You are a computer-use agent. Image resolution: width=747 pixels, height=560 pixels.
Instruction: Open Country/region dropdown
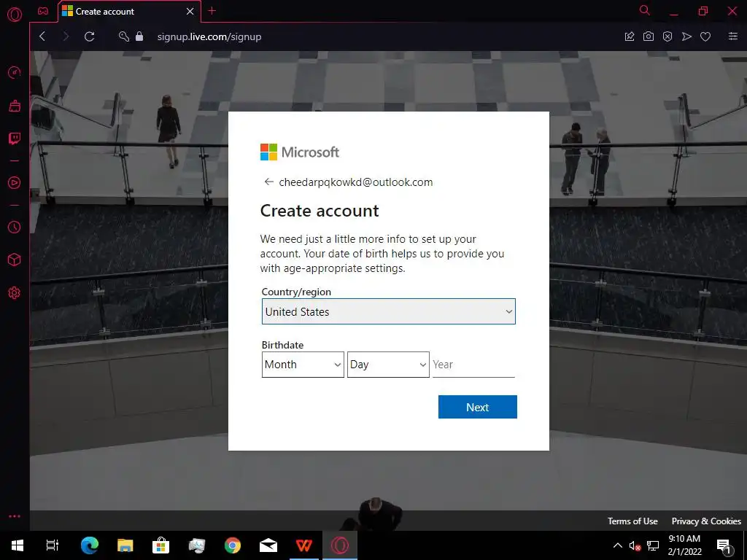click(388, 311)
